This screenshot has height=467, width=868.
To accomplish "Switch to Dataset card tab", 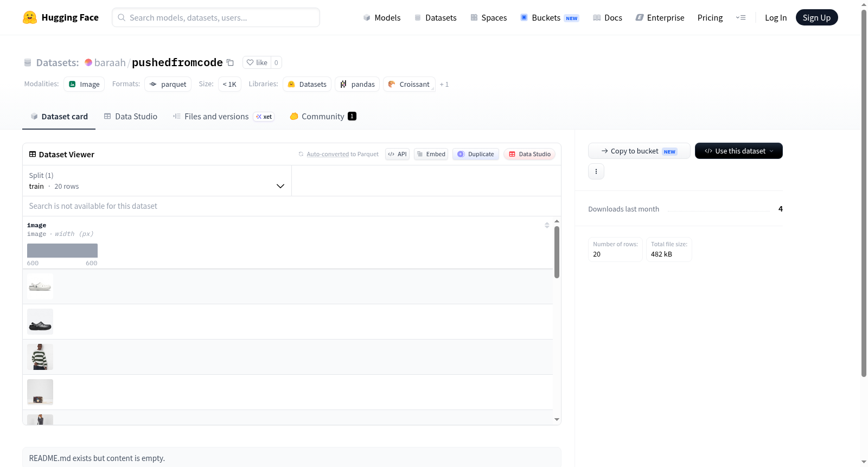I will pyautogui.click(x=59, y=117).
